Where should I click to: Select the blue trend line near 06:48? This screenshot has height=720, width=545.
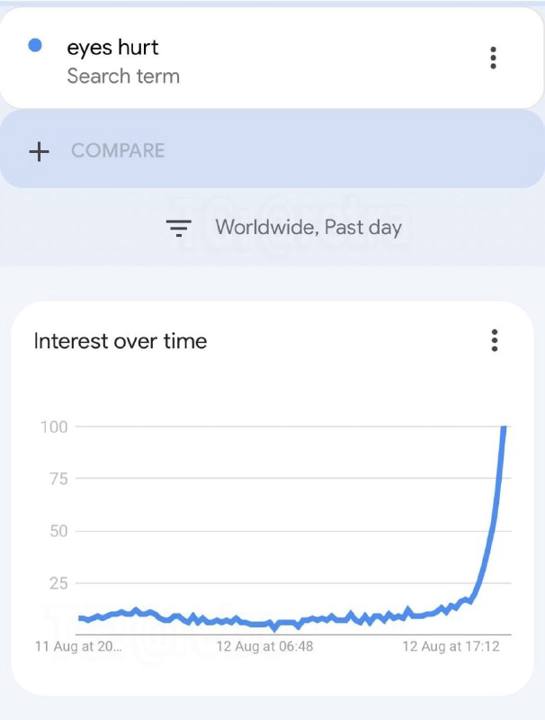265,624
